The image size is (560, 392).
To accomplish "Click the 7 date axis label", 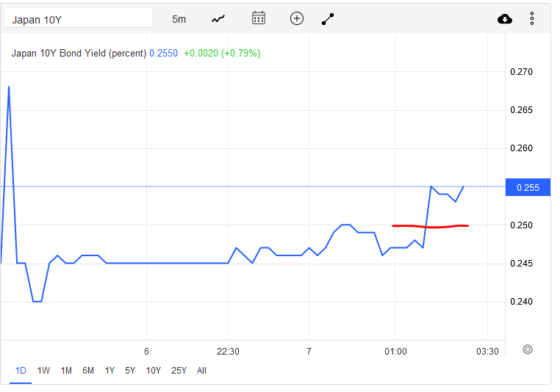I will (309, 352).
